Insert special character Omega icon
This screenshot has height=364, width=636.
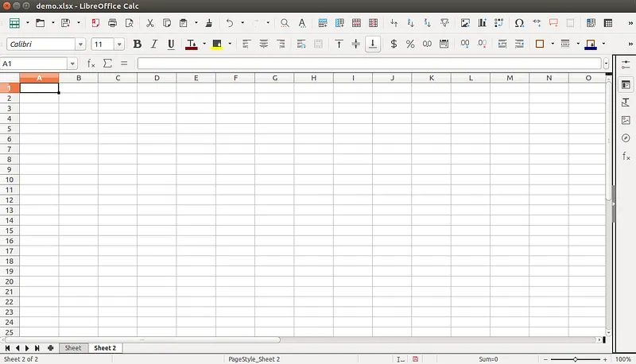tap(519, 23)
